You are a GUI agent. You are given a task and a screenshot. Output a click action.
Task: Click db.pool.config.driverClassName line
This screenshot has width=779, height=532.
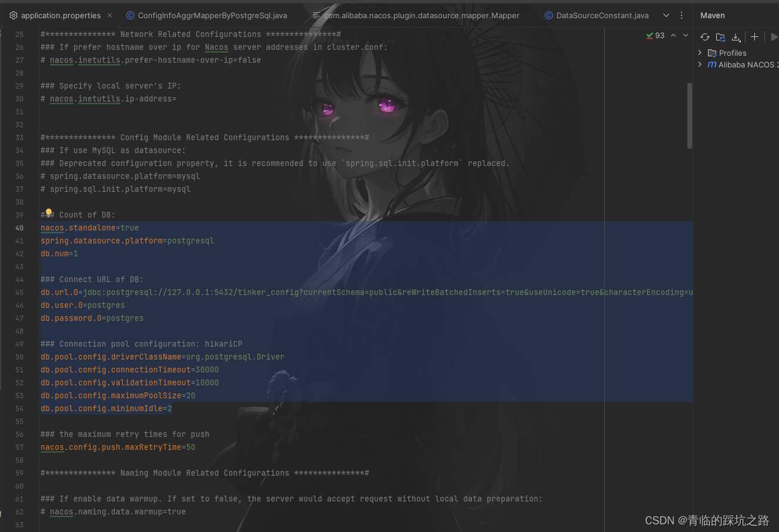163,357
